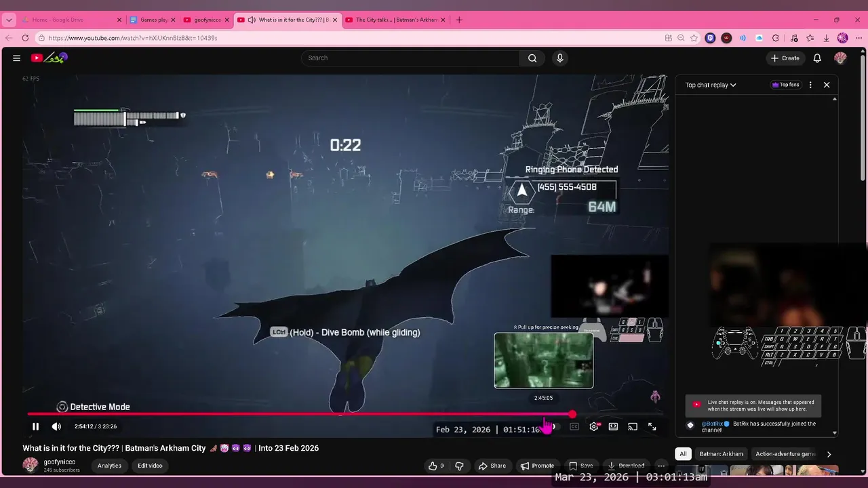Open the favorites list
Viewport: 868px width, 488px height.
coord(810,38)
